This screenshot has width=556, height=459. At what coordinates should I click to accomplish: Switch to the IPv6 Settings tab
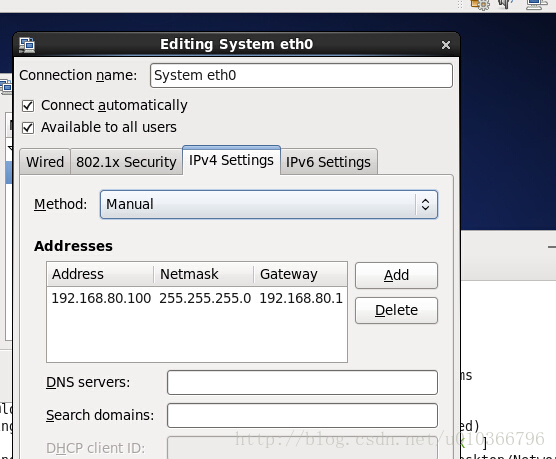(x=328, y=162)
